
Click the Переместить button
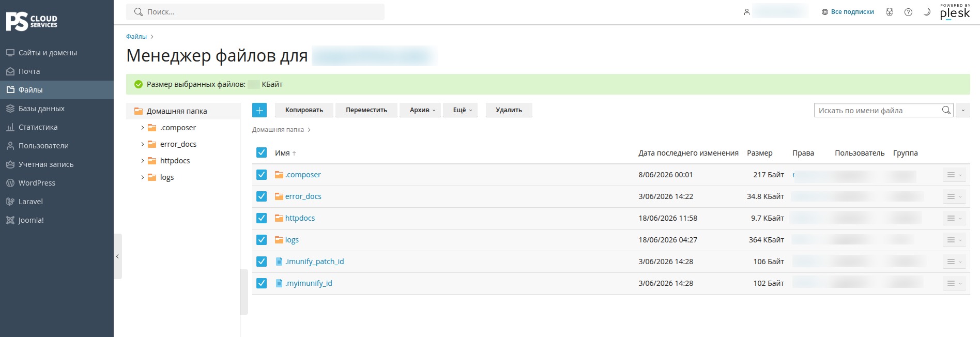pos(366,110)
